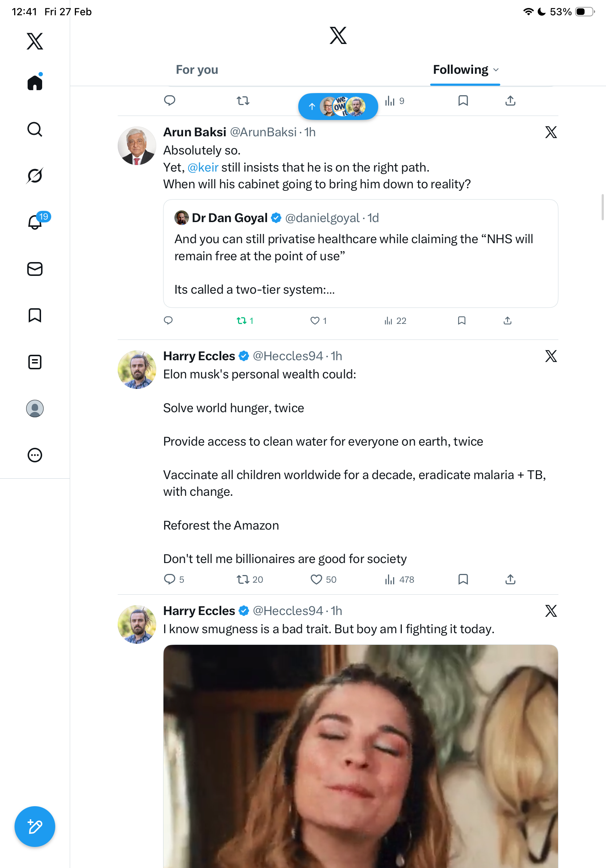Like Arun Baksi's post

pyautogui.click(x=315, y=321)
